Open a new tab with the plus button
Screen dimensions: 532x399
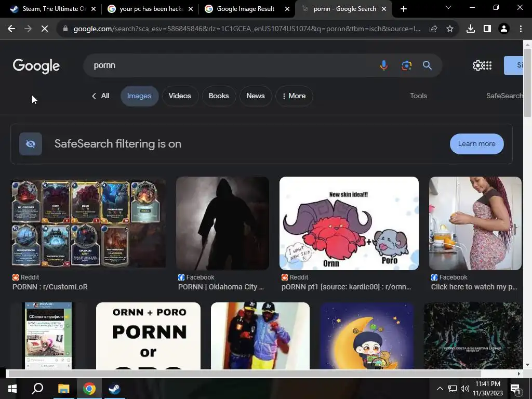tap(403, 9)
